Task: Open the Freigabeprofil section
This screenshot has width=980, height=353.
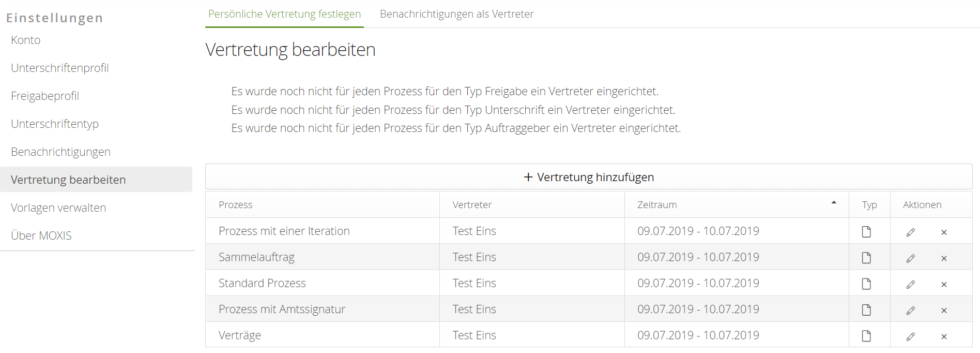Action: coord(45,96)
